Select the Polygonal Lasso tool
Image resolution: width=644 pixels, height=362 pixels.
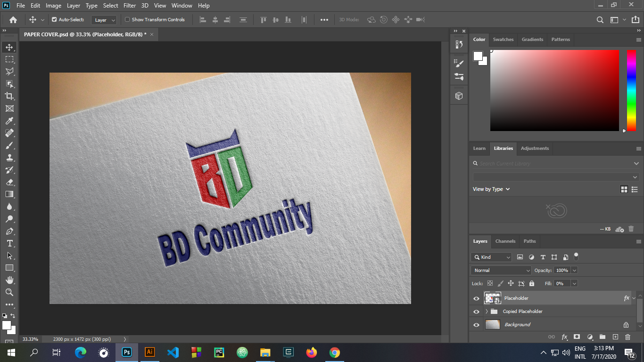click(x=9, y=72)
